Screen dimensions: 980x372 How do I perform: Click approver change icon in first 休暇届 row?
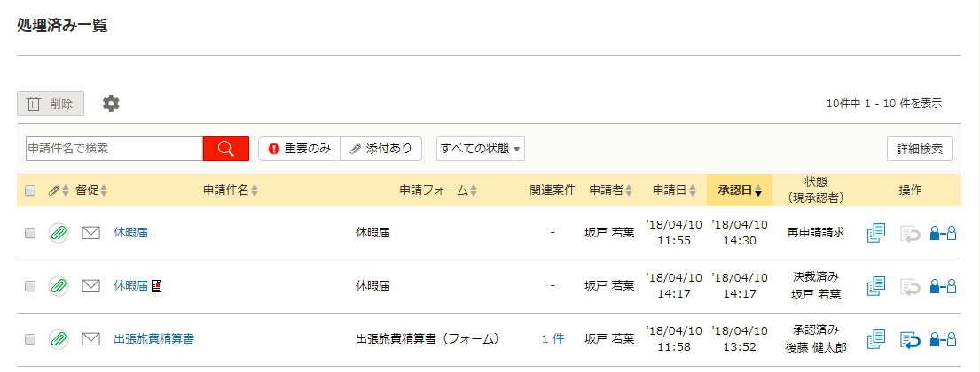coord(944,233)
